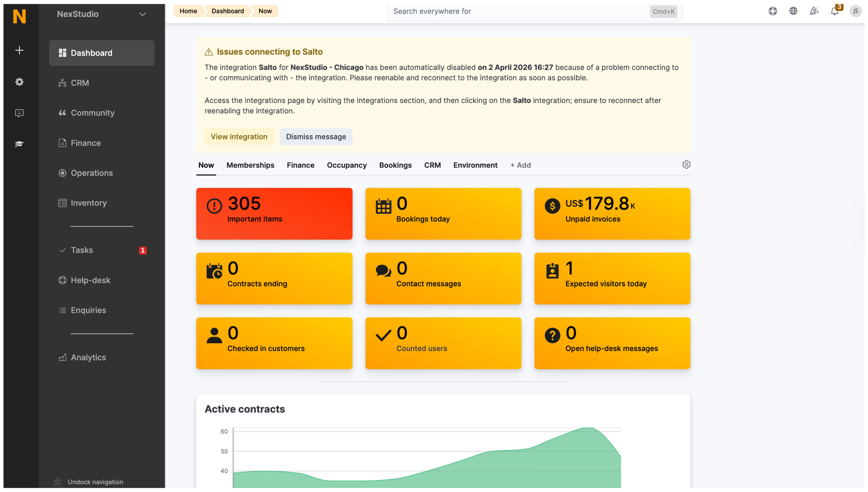Image resolution: width=868 pixels, height=492 pixels.
Task: Click the Dismiss message button
Action: [316, 137]
